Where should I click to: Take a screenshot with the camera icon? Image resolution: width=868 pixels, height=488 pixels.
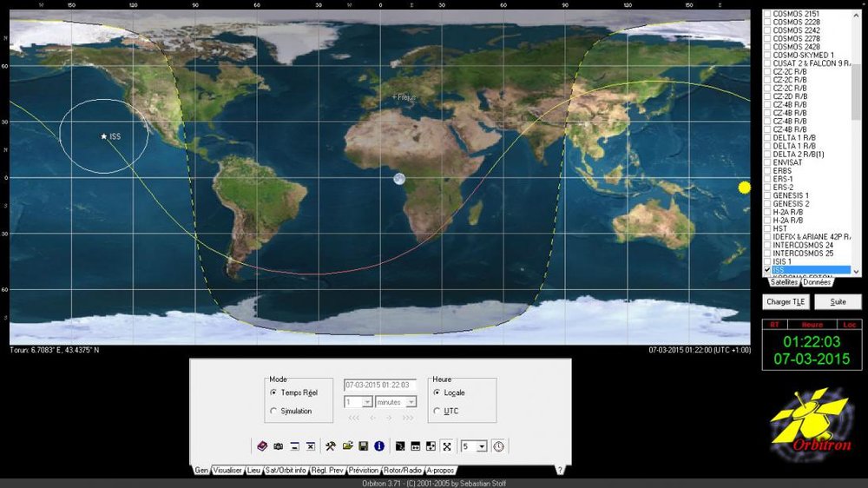coord(279,446)
